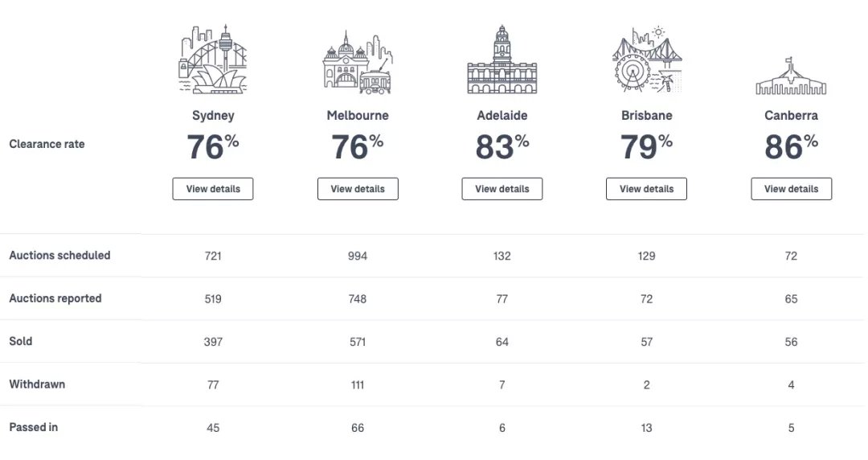Click the Auctions reported row label
Screen dimensions: 868x460
point(55,298)
